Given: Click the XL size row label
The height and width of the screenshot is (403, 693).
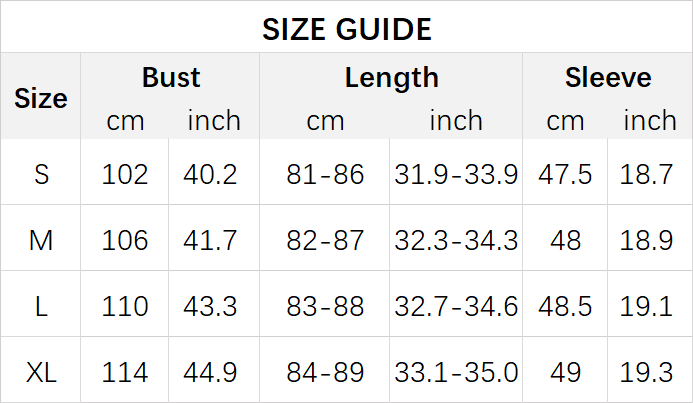Looking at the screenshot, I should tap(41, 373).
